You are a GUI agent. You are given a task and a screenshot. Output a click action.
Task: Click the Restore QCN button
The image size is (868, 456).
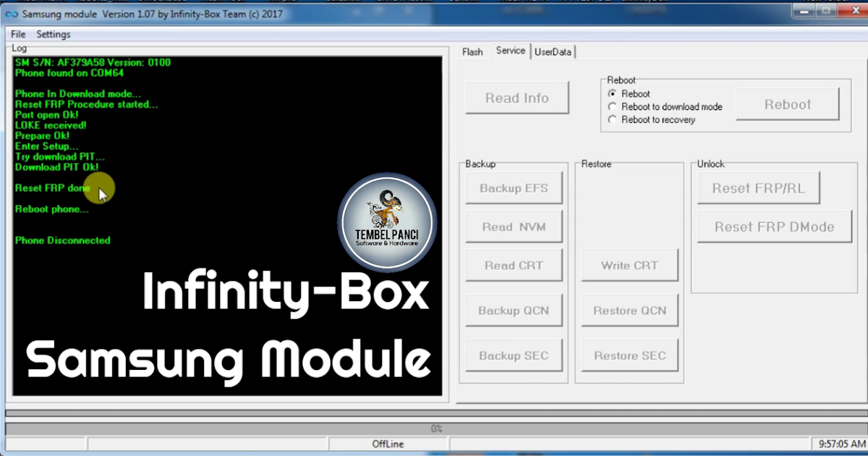point(630,311)
